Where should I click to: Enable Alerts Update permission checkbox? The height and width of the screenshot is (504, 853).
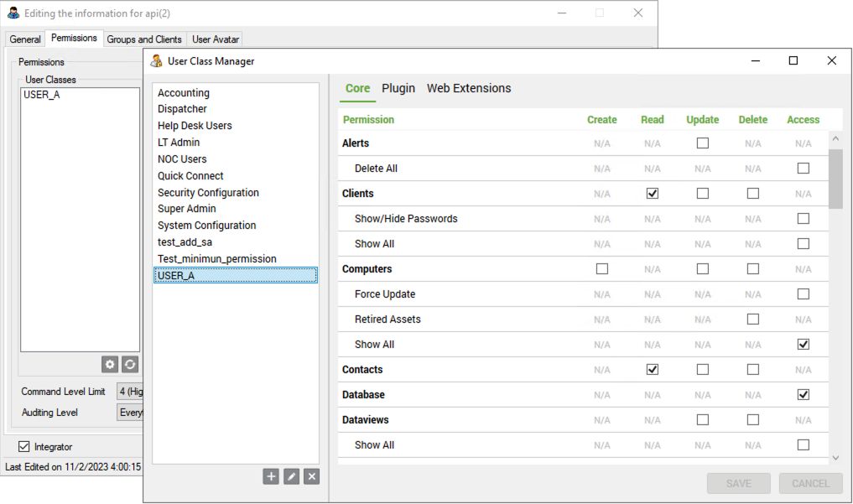(x=703, y=143)
